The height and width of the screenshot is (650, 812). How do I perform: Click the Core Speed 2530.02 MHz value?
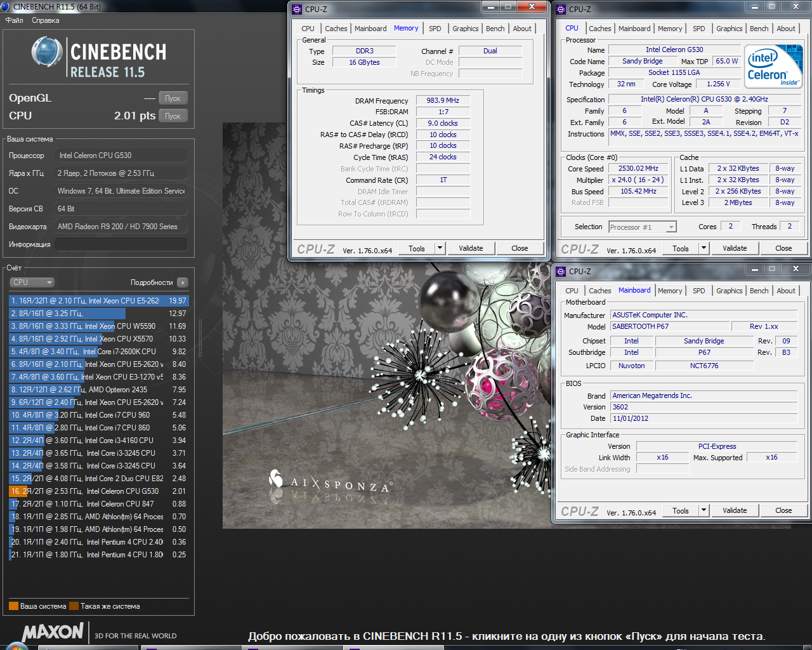[638, 168]
